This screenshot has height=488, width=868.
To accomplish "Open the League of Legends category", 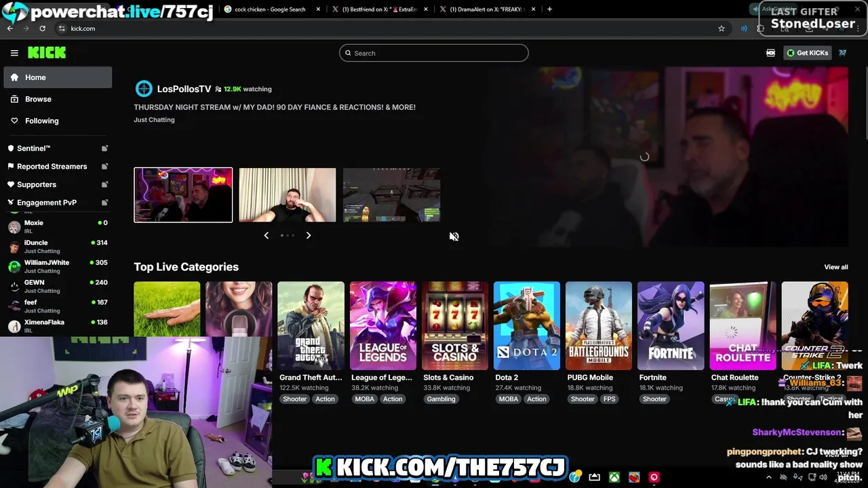I will [x=382, y=325].
